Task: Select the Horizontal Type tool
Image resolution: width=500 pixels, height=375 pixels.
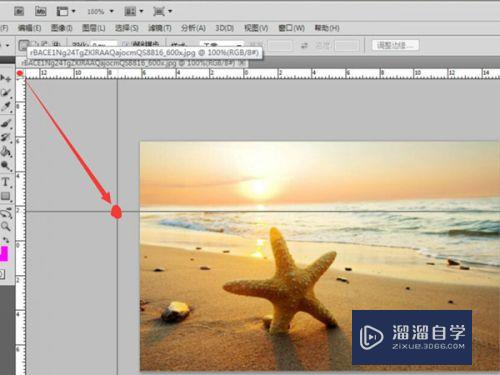Action: pos(6,182)
